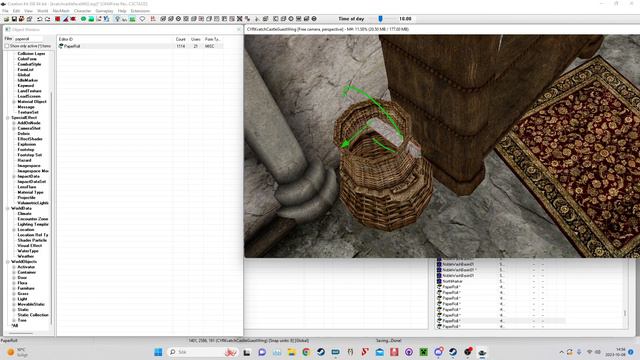The width and height of the screenshot is (640, 360).
Task: Open the Gameplay menu
Action: click(104, 11)
